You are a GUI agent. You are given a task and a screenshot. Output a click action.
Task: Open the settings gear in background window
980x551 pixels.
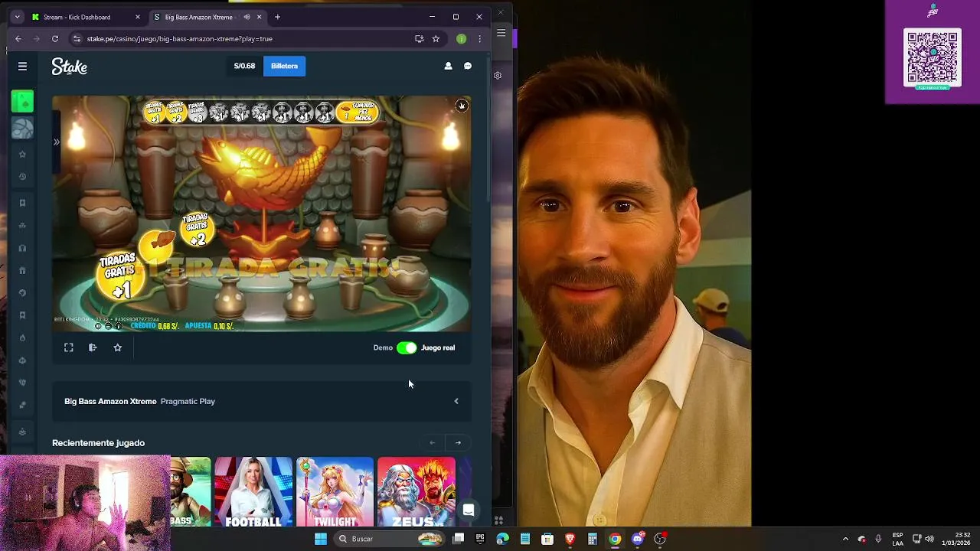click(498, 75)
